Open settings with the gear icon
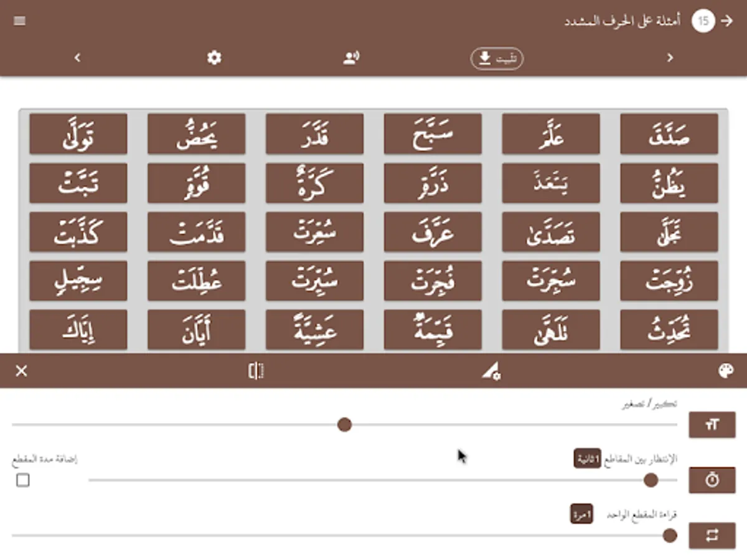This screenshot has width=747, height=560. [214, 58]
